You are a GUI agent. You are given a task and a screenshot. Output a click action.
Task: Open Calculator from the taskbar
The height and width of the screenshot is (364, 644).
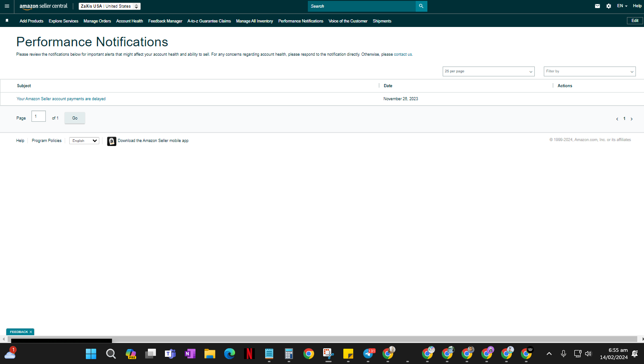(x=289, y=354)
